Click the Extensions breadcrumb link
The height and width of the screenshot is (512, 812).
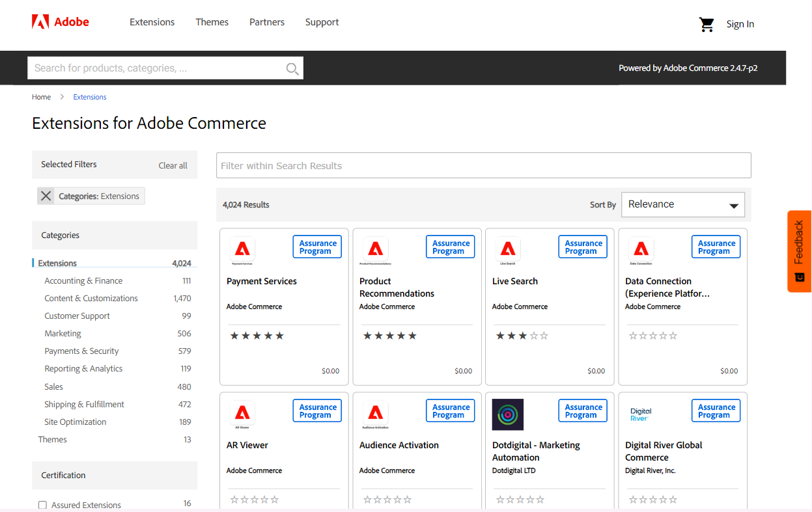[x=90, y=97]
